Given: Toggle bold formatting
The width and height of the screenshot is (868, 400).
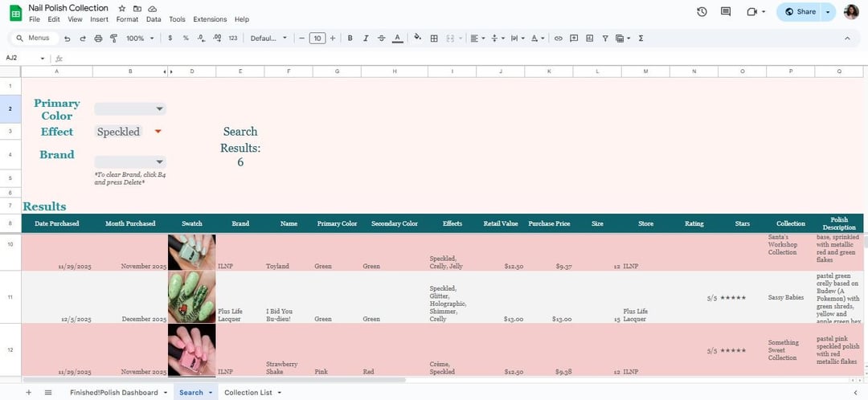Looking at the screenshot, I should pyautogui.click(x=350, y=38).
